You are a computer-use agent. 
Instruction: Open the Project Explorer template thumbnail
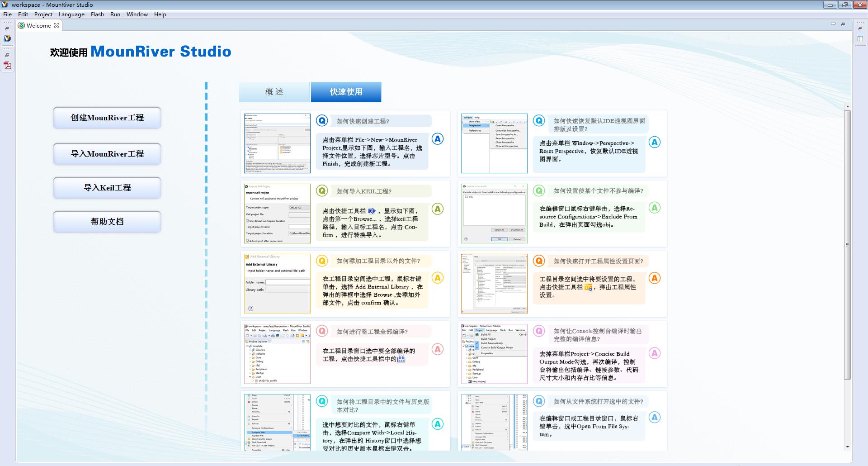(x=277, y=354)
